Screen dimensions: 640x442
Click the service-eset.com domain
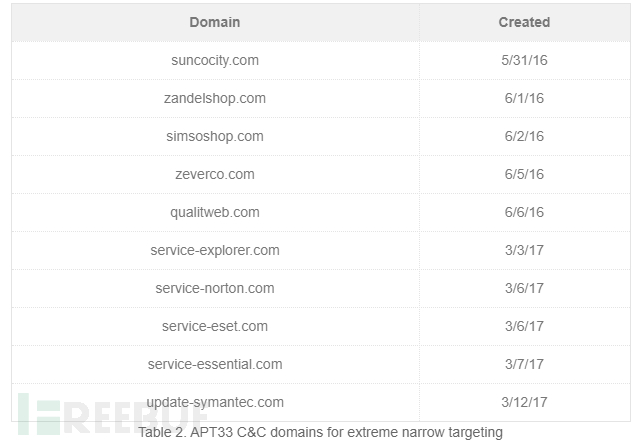point(215,326)
